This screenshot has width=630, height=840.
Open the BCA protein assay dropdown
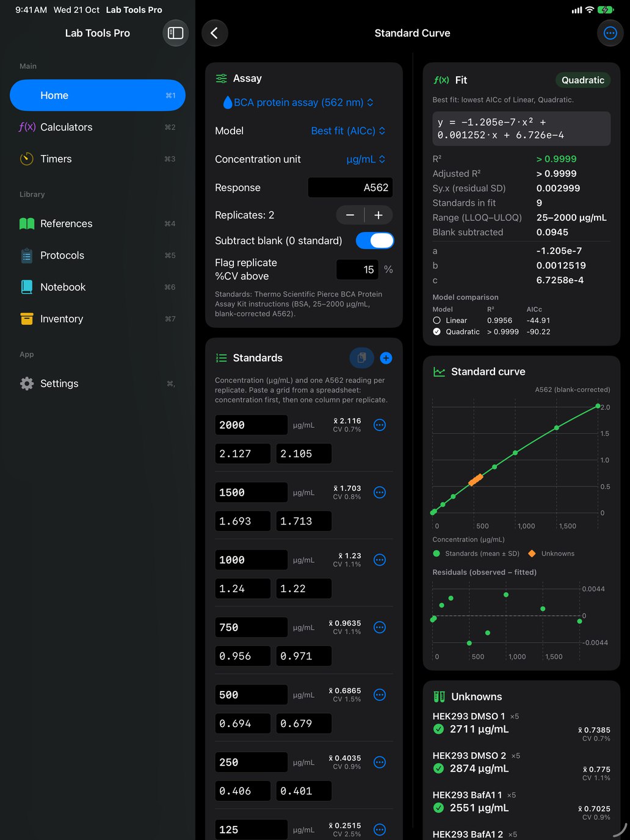pos(299,103)
